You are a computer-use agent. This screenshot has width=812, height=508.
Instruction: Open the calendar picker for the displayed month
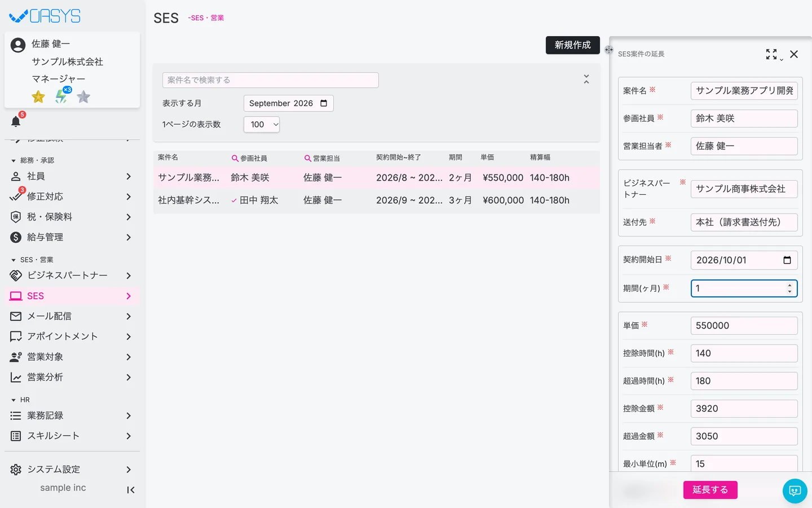[324, 103]
